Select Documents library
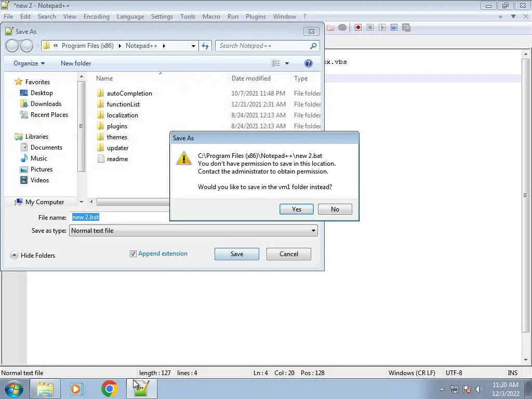532x399 pixels. click(41, 147)
